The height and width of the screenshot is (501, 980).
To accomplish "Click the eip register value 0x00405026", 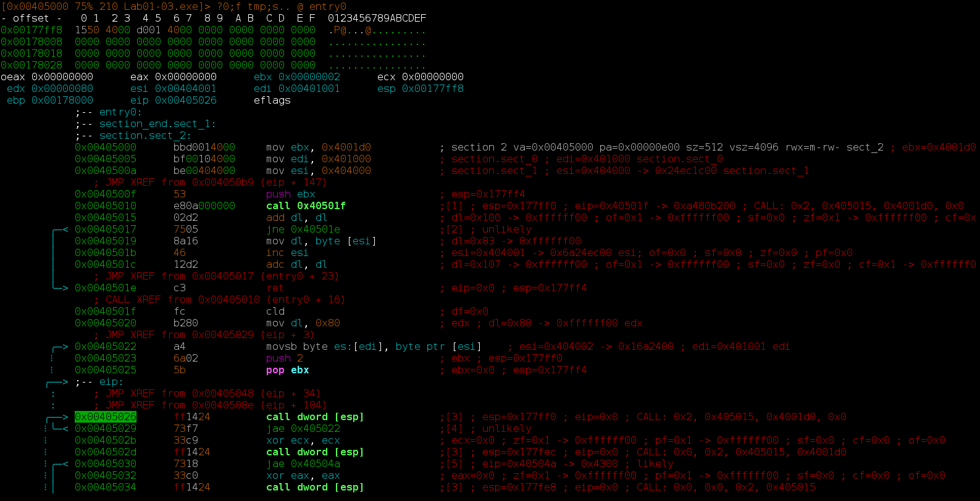I will [x=186, y=100].
